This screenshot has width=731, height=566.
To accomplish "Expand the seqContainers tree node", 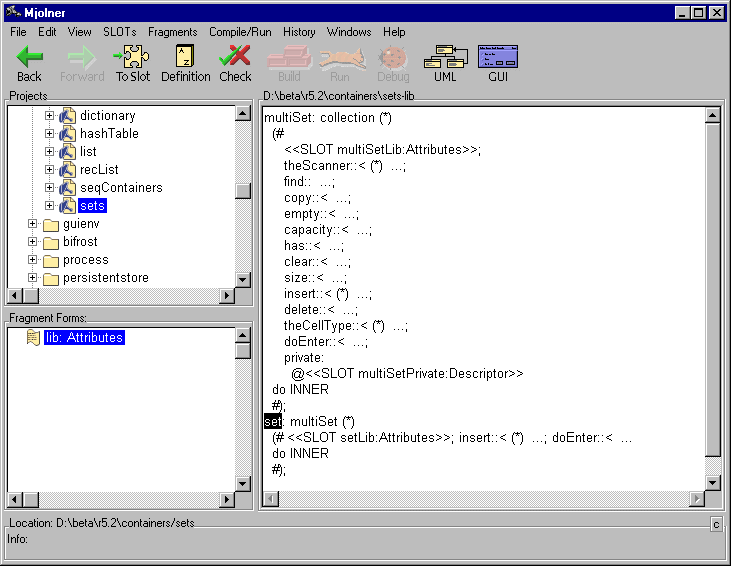I will click(x=50, y=188).
